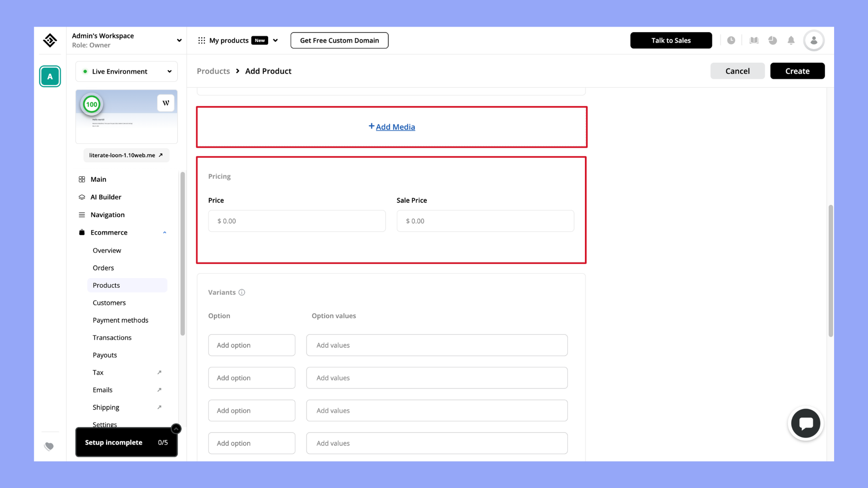Open the user profile avatar

pyautogui.click(x=813, y=40)
